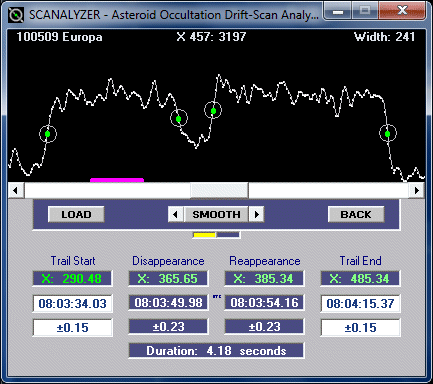The width and height of the screenshot is (433, 384).
Task: Click the Trail End ±0.15 error field
Action: (x=360, y=327)
